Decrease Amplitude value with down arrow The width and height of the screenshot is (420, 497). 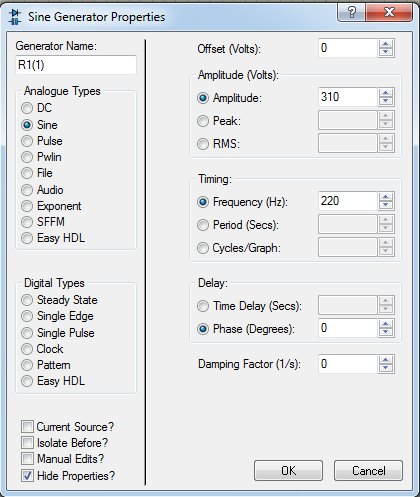386,101
